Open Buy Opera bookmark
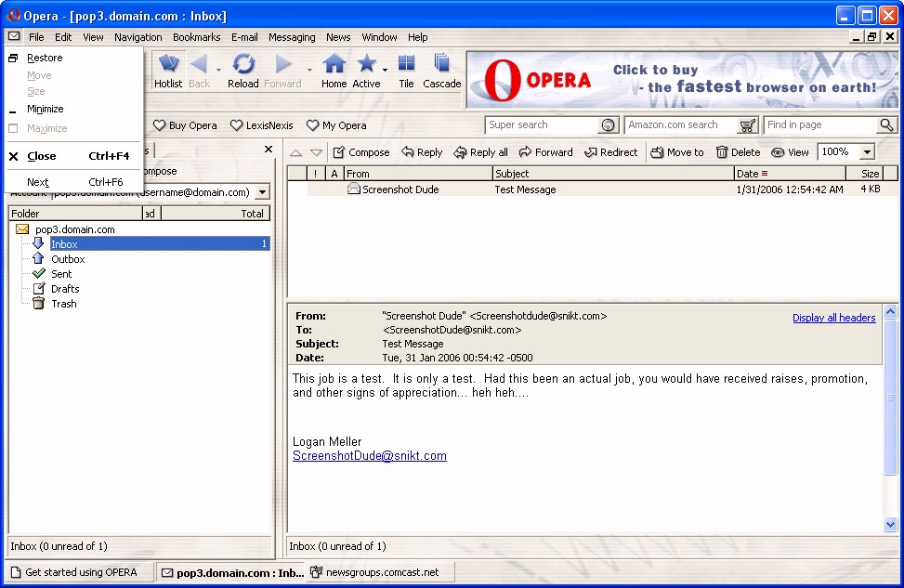Viewport: 904px width, 588px height. point(185,125)
